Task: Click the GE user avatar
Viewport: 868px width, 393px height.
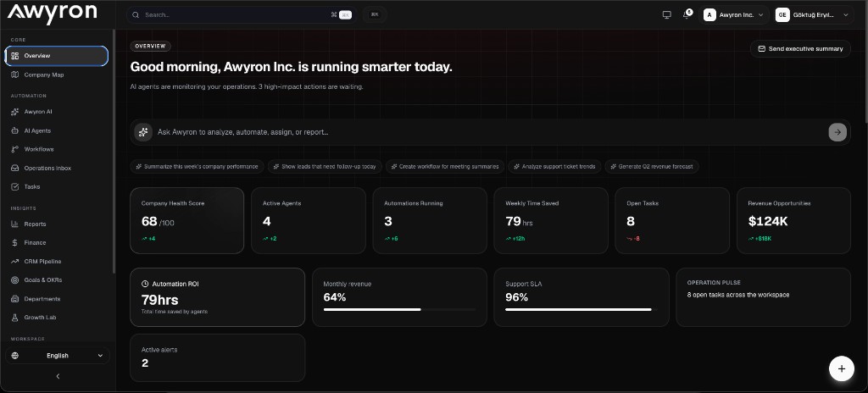Action: tap(782, 15)
